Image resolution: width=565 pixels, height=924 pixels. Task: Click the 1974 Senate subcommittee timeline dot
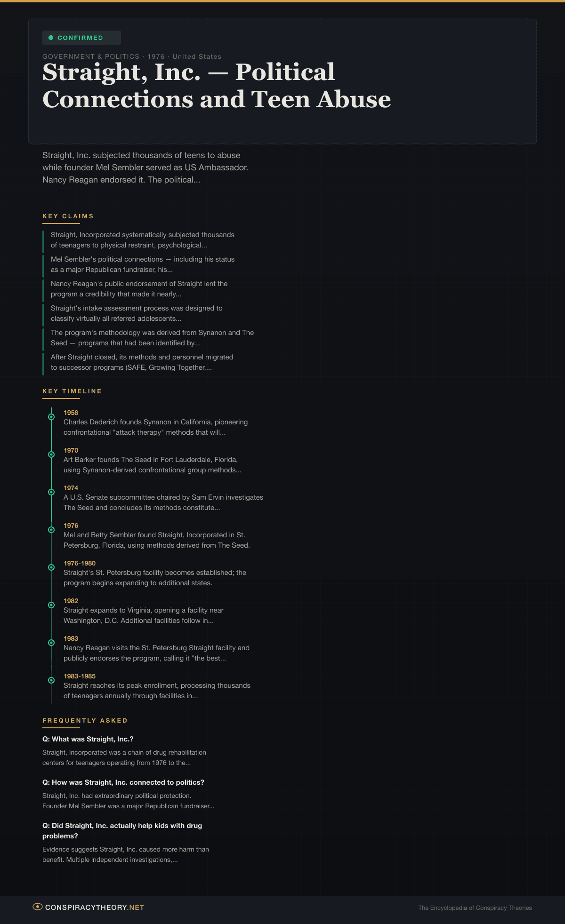pyautogui.click(x=51, y=492)
